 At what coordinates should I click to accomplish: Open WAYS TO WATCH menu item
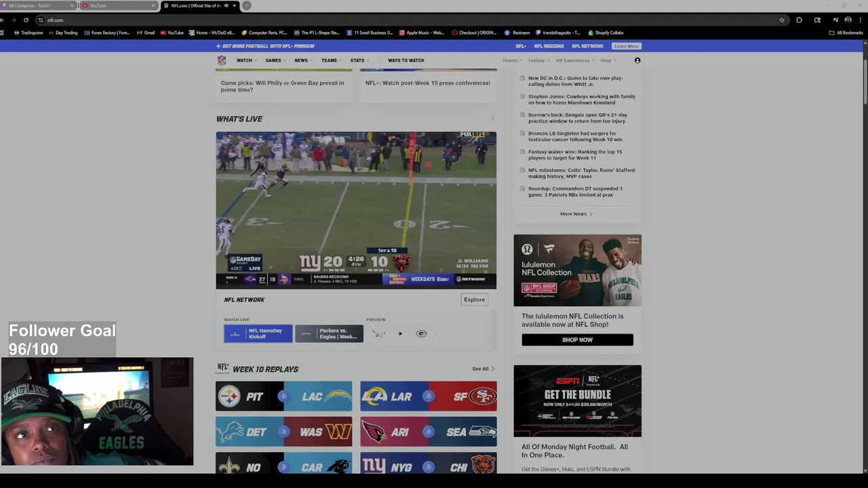coord(406,60)
